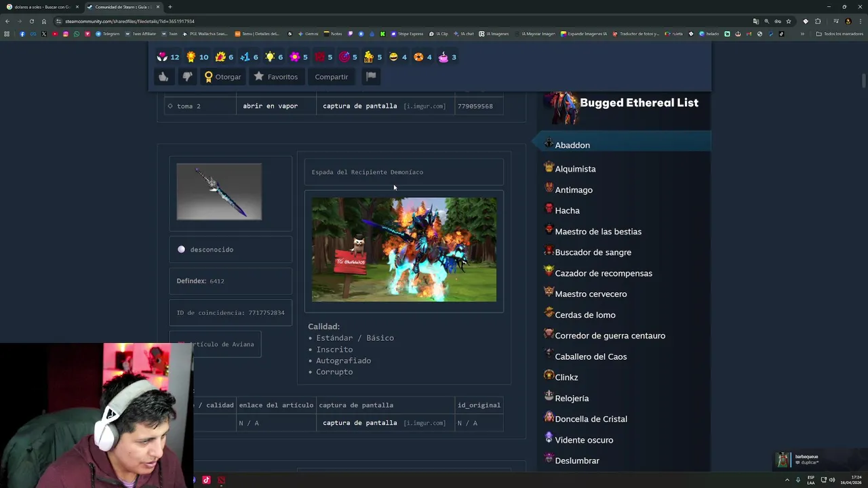The height and width of the screenshot is (488, 868).
Task: Click the translate page icon in address bar
Action: coord(755,21)
